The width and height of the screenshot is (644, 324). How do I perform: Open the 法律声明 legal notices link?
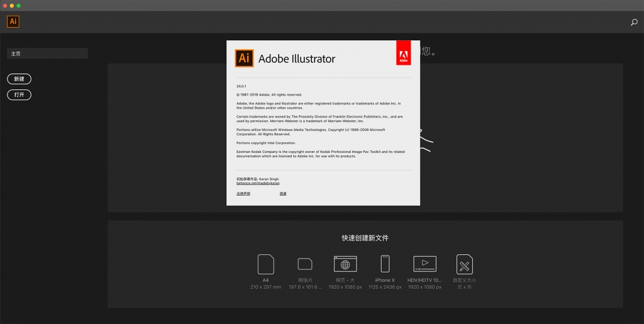coord(243,193)
